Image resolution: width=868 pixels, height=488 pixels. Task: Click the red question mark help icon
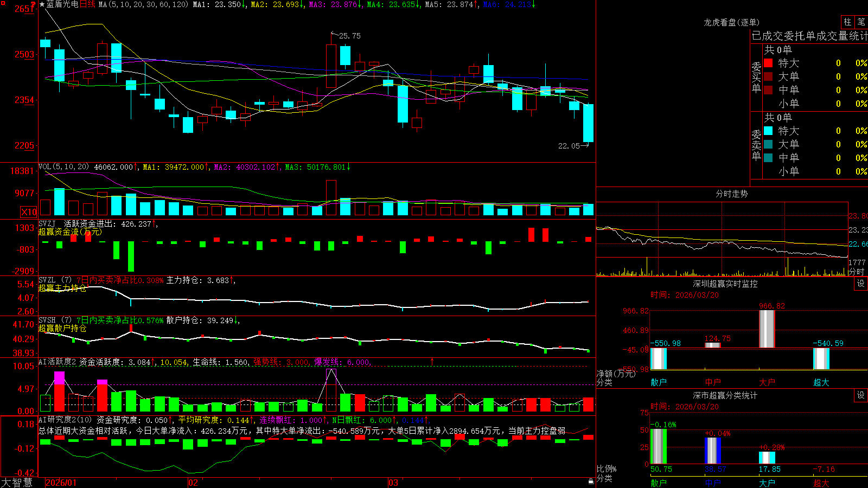pos(34,4)
